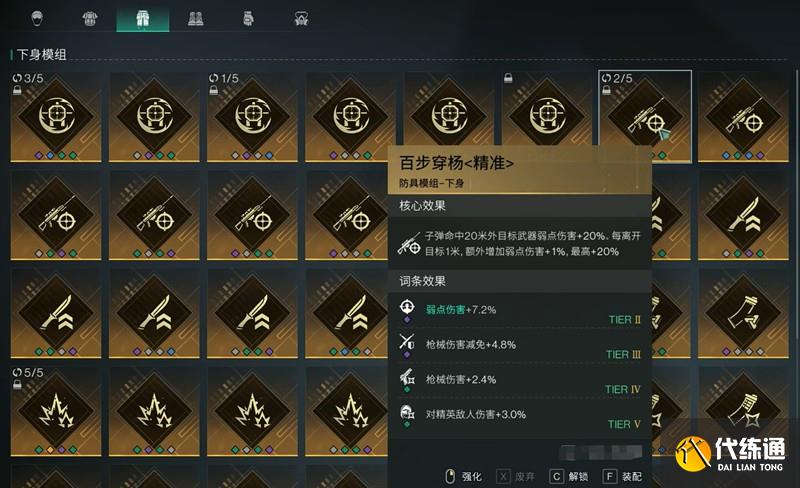Toggle the lock under the 5/5 counter
Screen dimensions: 800x488
pos(17,384)
